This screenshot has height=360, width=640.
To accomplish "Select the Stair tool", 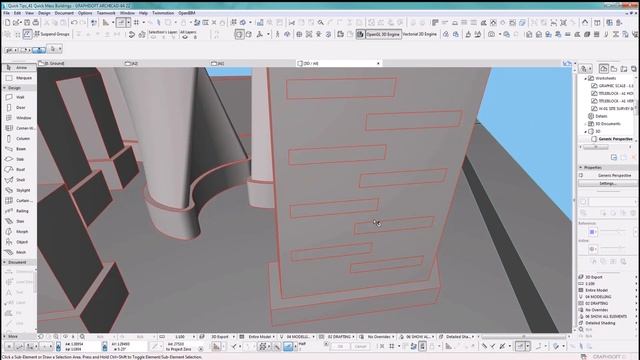I will (x=18, y=221).
